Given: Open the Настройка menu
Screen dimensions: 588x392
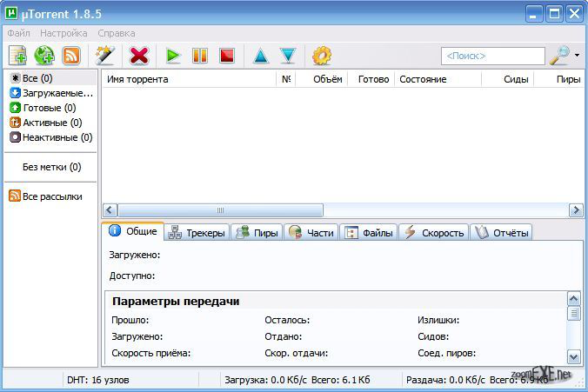Looking at the screenshot, I should point(63,33).
